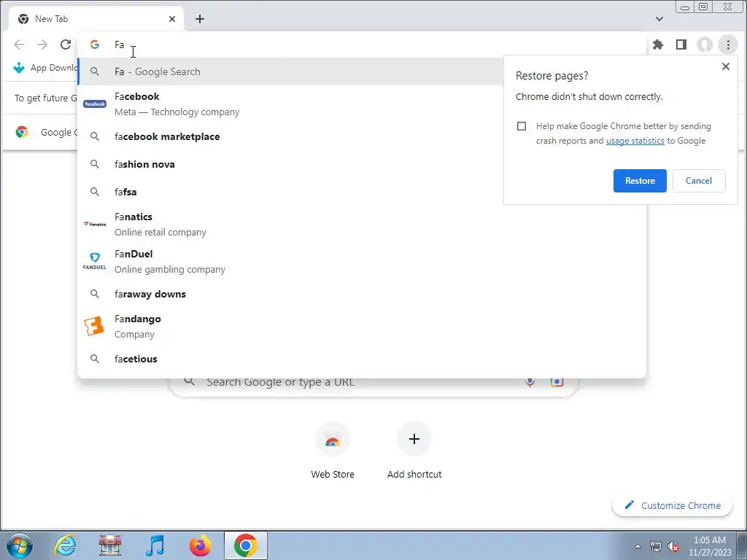Viewport: 747px width, 560px height.
Task: Show hidden system tray icons
Action: pos(638,546)
